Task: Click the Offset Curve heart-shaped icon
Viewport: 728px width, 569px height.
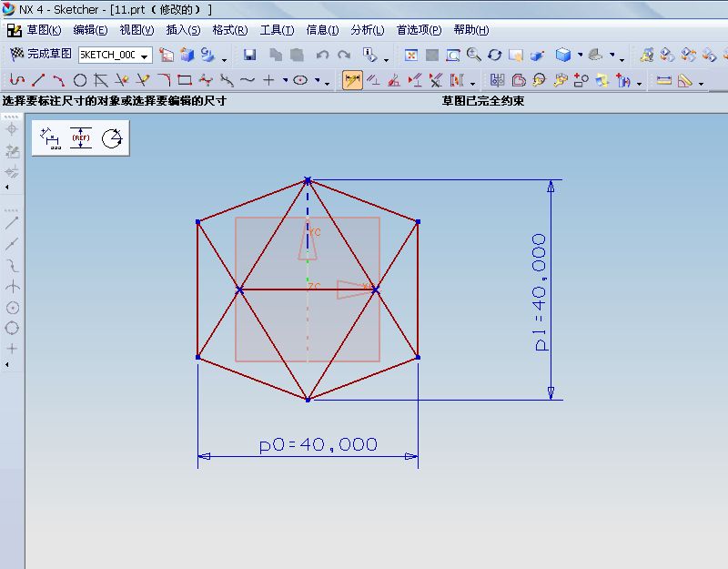Action: tap(518, 80)
